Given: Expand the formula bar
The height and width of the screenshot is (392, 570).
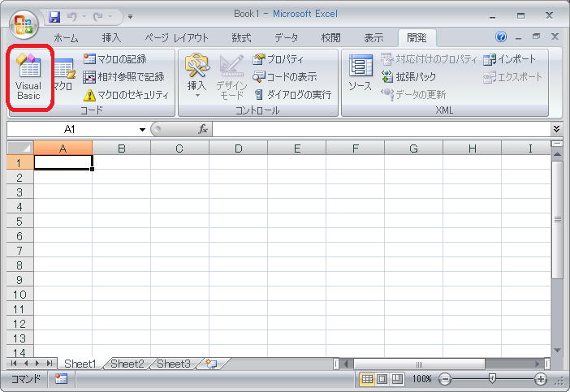Looking at the screenshot, I should [556, 128].
